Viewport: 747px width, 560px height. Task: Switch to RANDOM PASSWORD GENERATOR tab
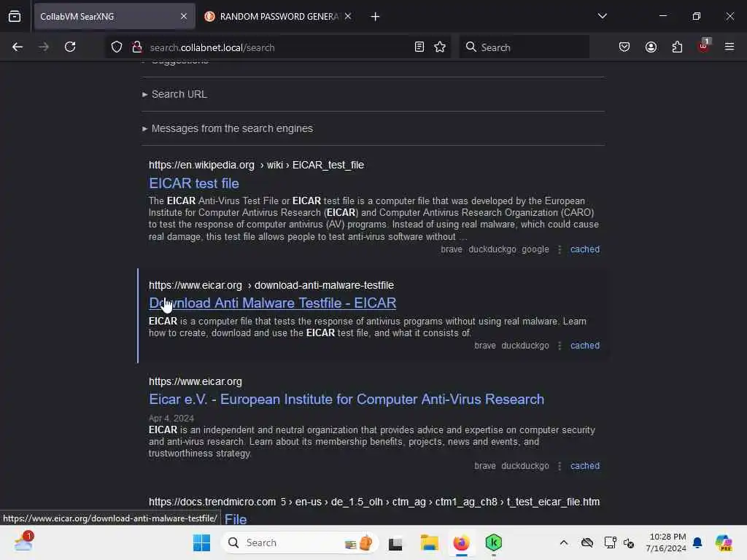pyautogui.click(x=279, y=17)
